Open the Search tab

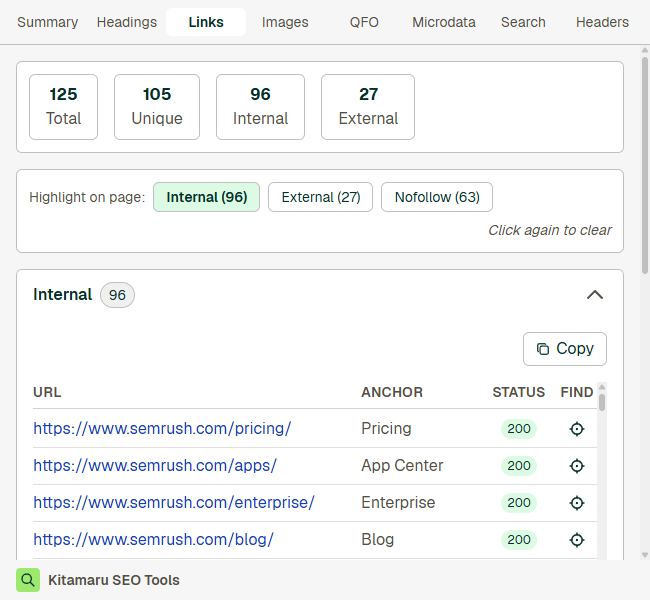(523, 22)
